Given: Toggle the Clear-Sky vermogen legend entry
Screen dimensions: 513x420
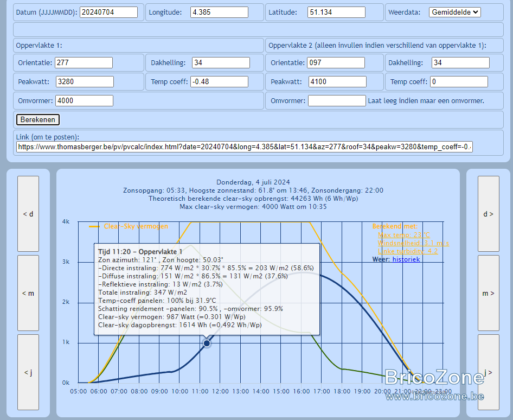Looking at the screenshot, I should point(129,226).
